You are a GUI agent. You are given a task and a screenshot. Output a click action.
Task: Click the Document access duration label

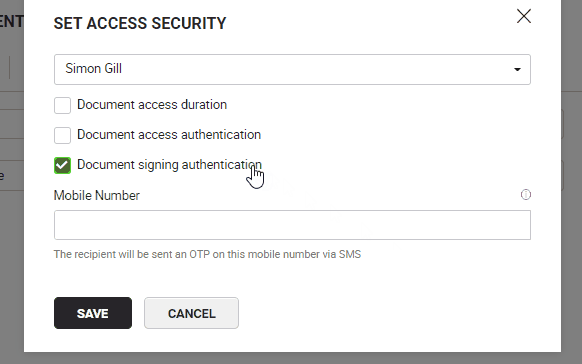pos(152,105)
